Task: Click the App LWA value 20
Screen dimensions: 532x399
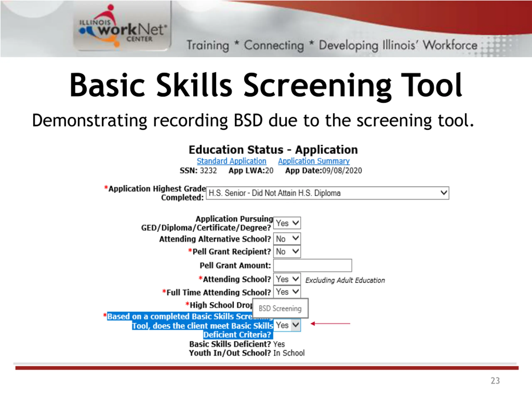Action: click(269, 171)
